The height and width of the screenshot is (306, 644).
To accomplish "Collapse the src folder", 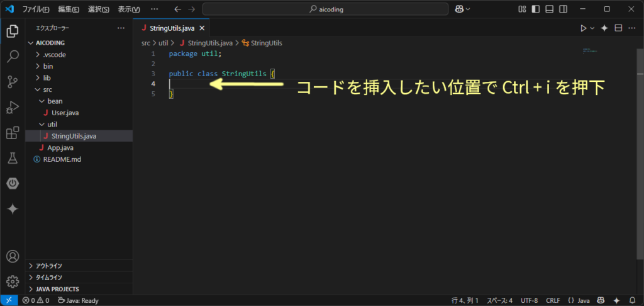I will (79, 89).
